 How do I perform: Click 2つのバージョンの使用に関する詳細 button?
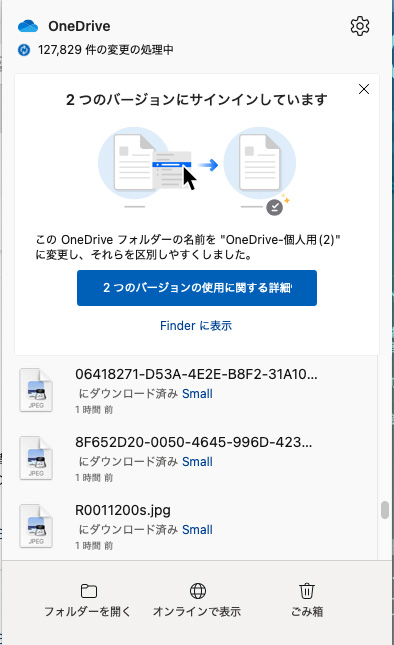(x=197, y=288)
